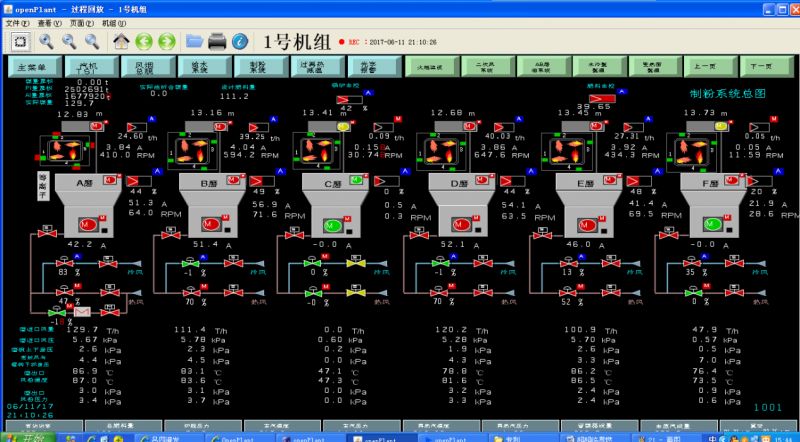Open the 文件(F) menu
Viewport: 800px width, 442px height.
(17, 22)
